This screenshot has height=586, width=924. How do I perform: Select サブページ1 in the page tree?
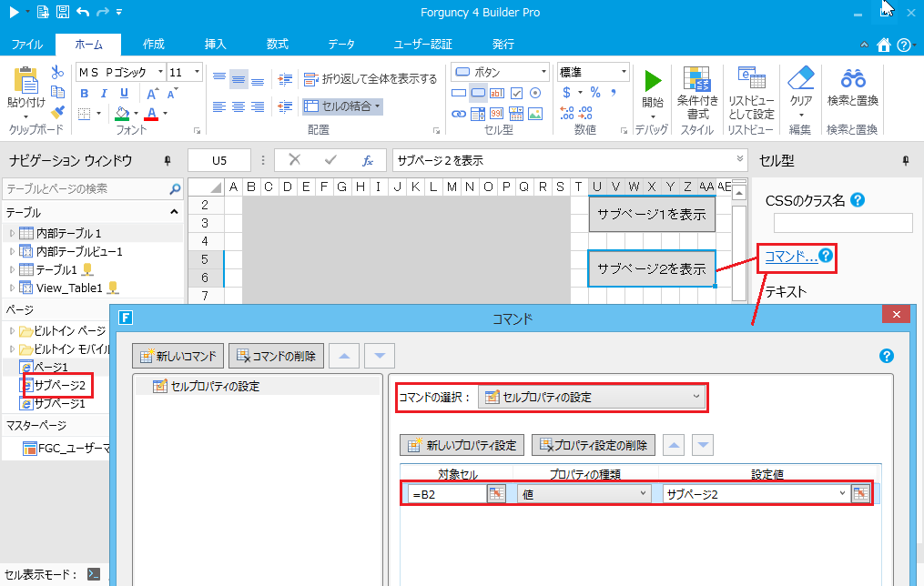click(x=59, y=404)
